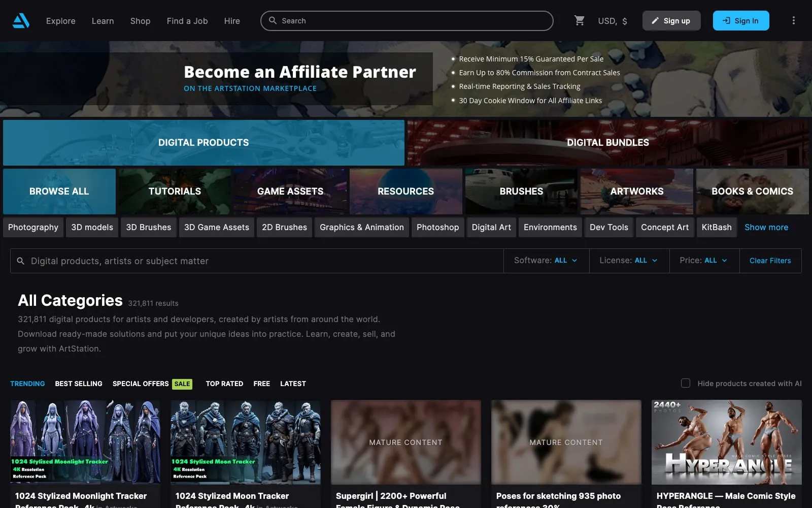
Task: Enable Hide products created with AI
Action: coord(686,383)
